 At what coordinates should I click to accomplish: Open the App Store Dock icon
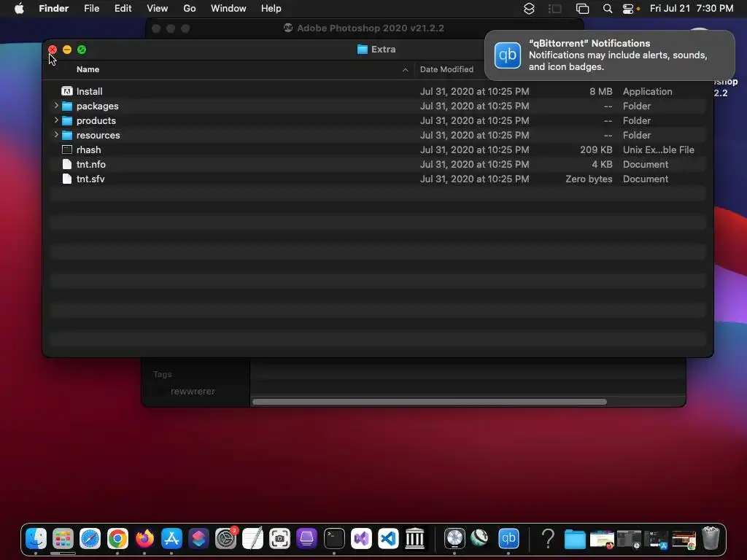click(171, 539)
